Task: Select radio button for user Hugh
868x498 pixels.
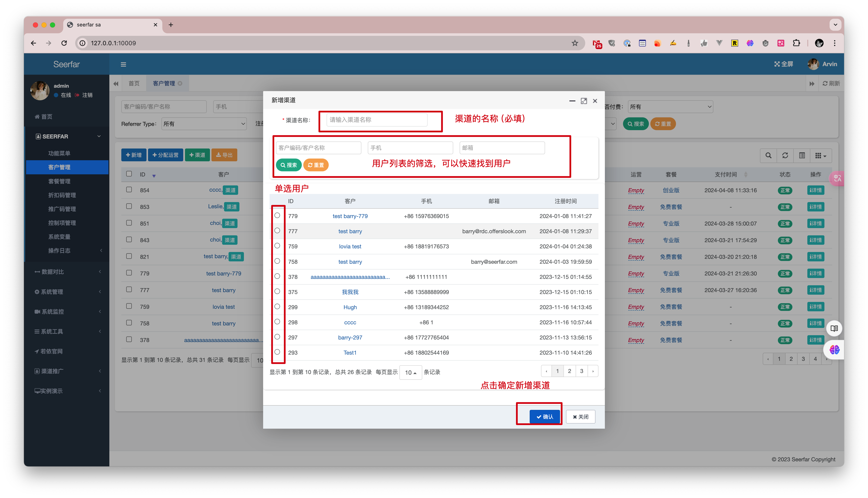Action: click(x=277, y=306)
